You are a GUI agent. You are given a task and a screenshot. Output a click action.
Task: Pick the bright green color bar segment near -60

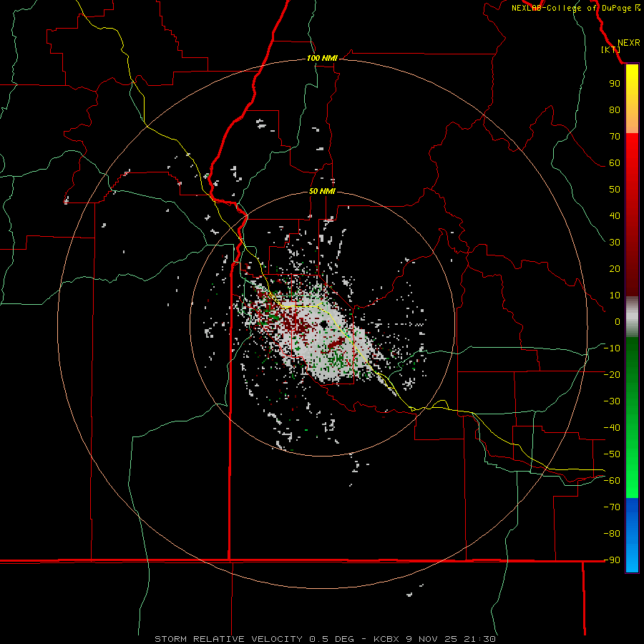(x=632, y=481)
